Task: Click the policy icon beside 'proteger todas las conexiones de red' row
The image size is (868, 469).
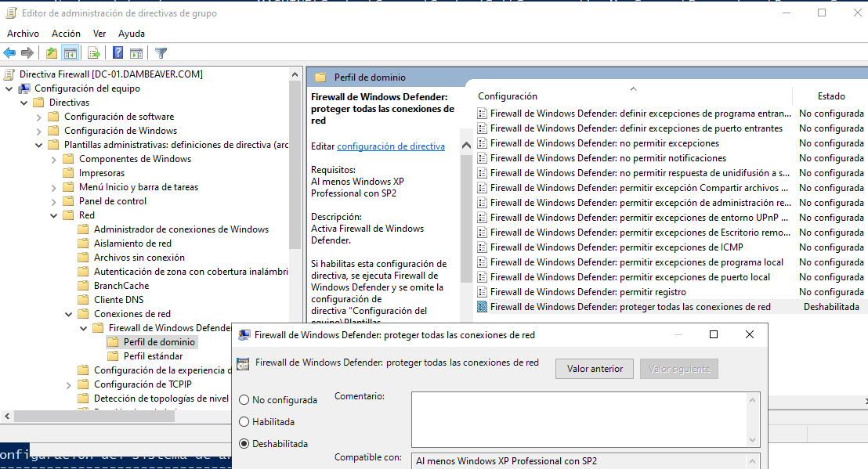Action: pyautogui.click(x=482, y=307)
